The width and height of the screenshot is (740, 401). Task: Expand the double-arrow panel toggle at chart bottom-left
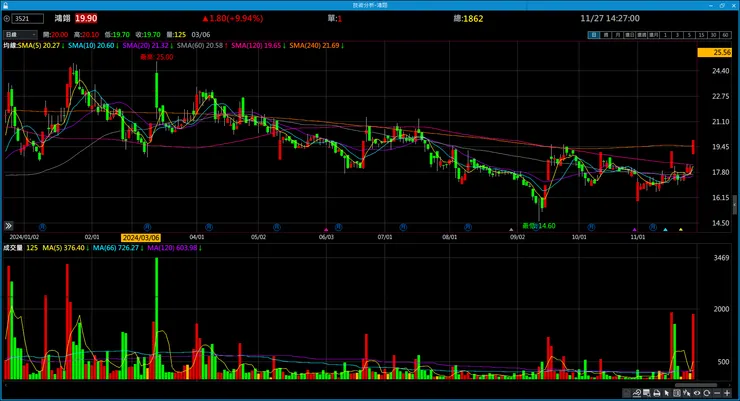pyautogui.click(x=8, y=226)
